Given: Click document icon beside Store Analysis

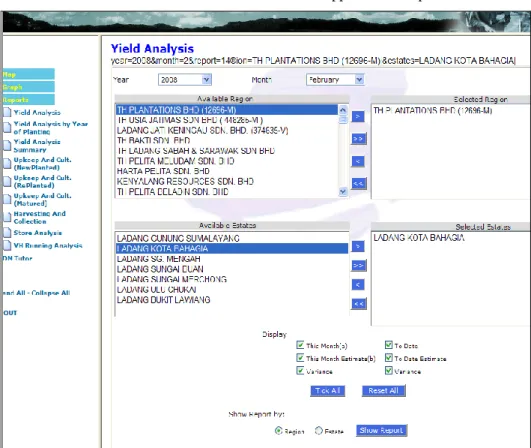Looking at the screenshot, I should tap(7, 233).
